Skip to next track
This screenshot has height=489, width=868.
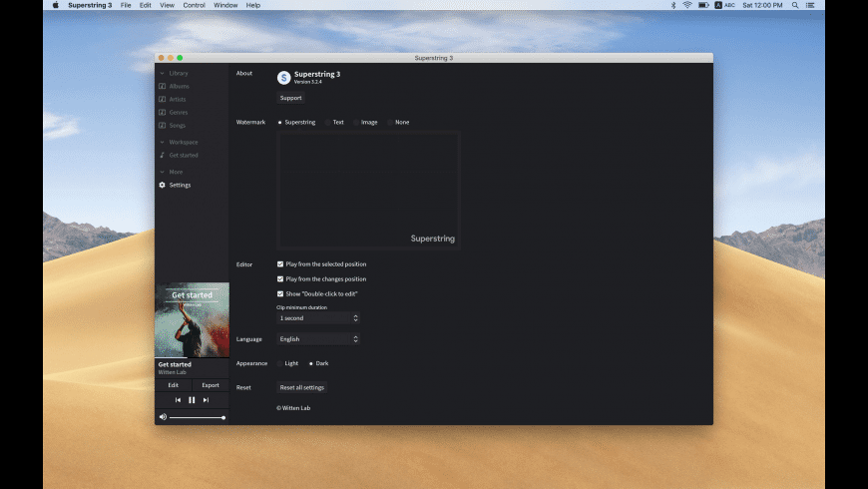pyautogui.click(x=206, y=400)
